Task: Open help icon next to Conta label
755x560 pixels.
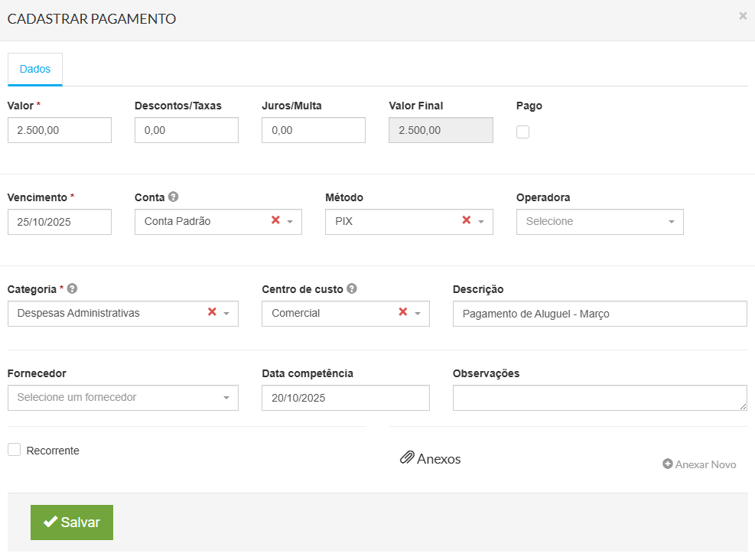Action: (174, 197)
